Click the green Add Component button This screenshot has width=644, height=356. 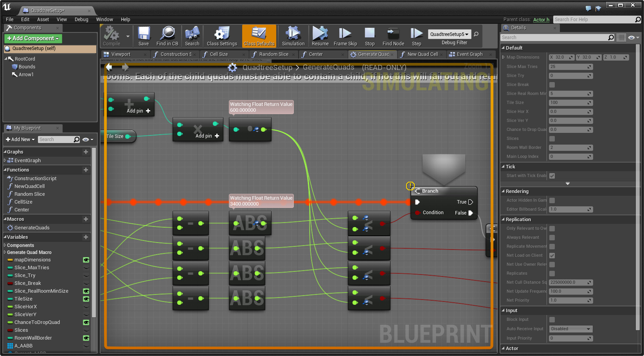click(33, 38)
